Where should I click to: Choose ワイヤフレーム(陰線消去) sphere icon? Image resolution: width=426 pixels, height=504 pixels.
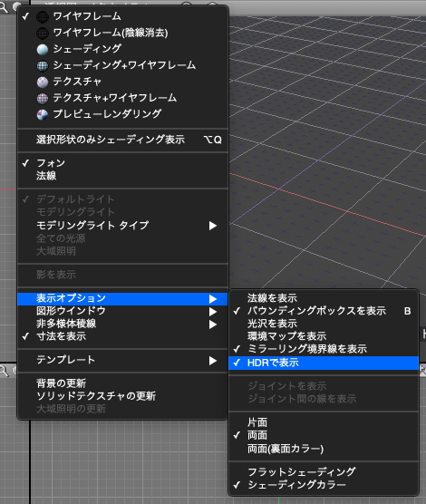point(43,33)
